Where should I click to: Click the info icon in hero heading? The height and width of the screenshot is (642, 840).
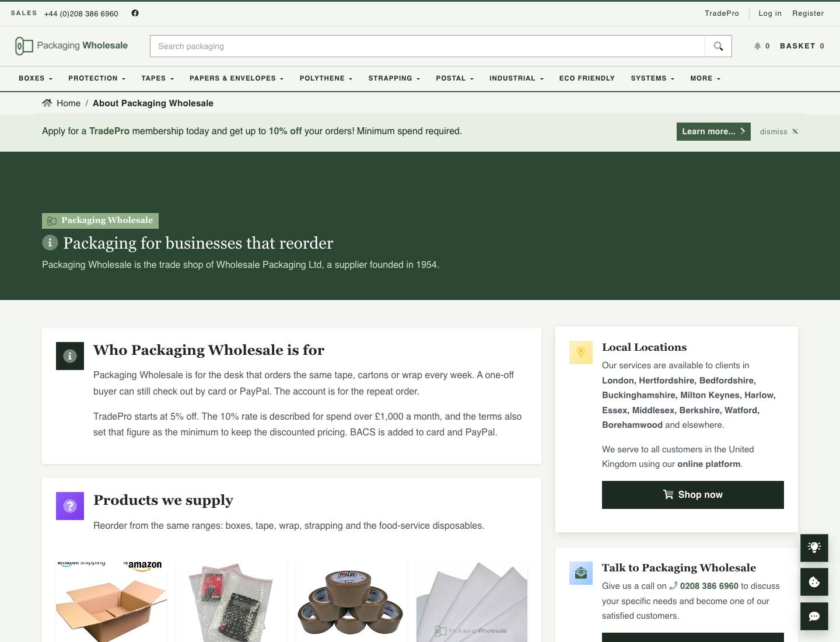[x=50, y=242]
